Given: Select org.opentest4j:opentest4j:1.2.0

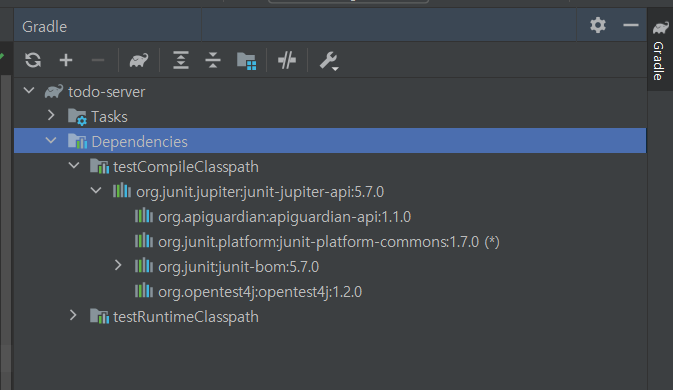Looking at the screenshot, I should 260,292.
